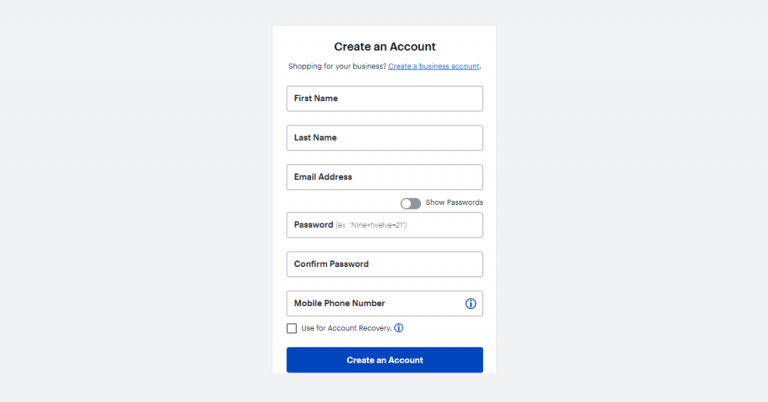
Task: Click the First Name placeholder label
Action: (x=315, y=99)
